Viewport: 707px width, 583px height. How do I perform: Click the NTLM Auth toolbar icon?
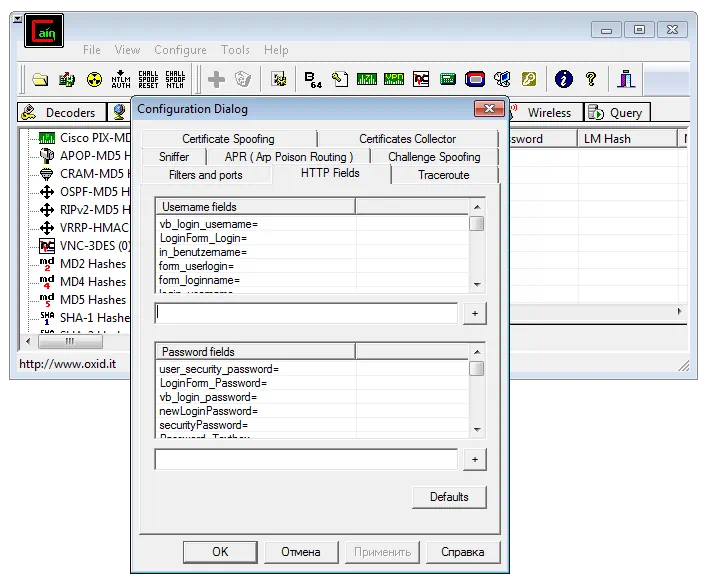pos(121,79)
